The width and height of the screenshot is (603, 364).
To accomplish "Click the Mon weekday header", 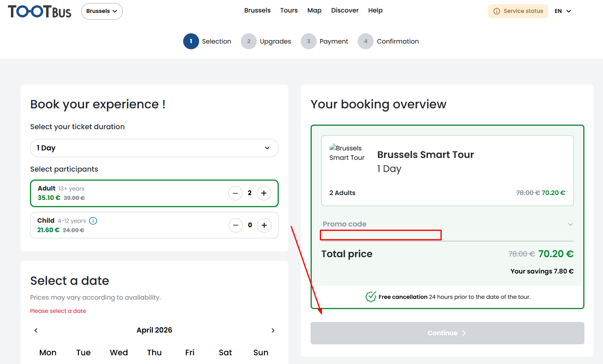I will pos(48,353).
